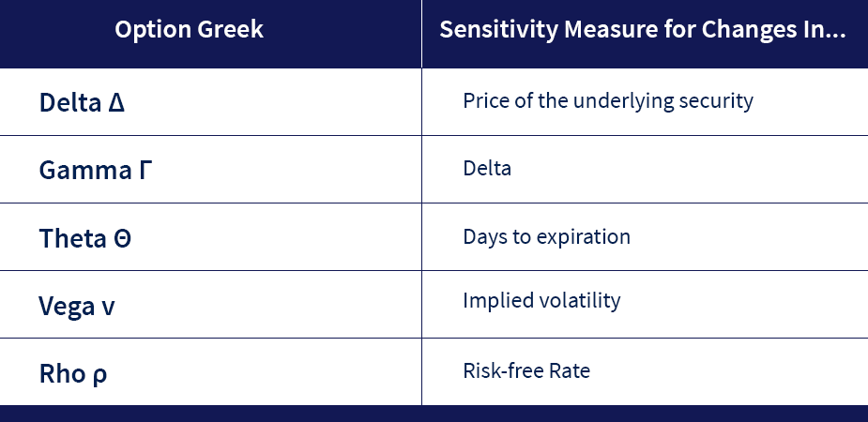Image resolution: width=868 pixels, height=422 pixels.
Task: Click the dark navy bar below the table
Action: coord(434,414)
